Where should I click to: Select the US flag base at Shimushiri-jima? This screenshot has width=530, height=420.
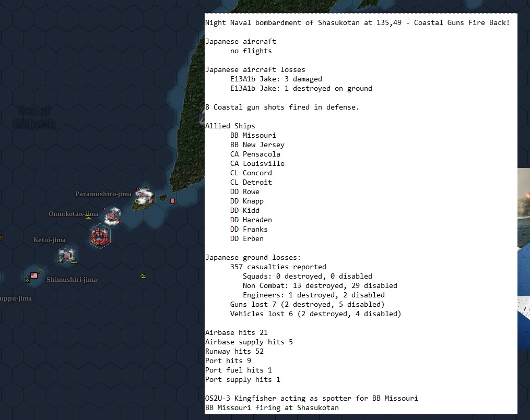click(x=34, y=275)
